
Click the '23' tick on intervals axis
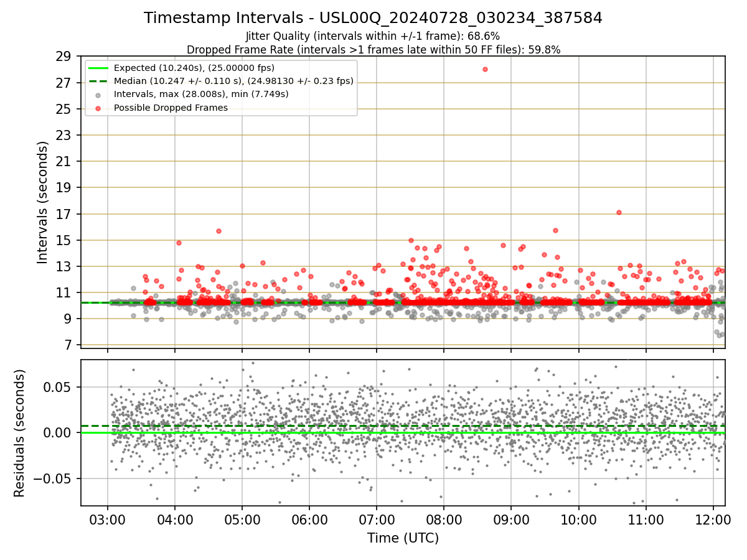[64, 135]
